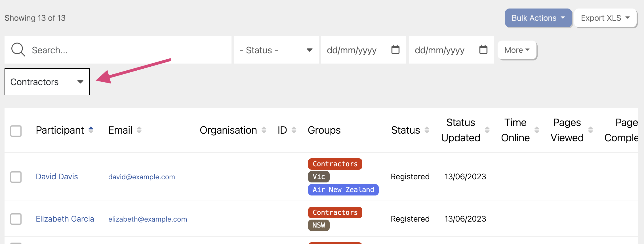Image resolution: width=644 pixels, height=244 pixels.
Task: Sort by Participant column arrows
Action: (x=91, y=130)
